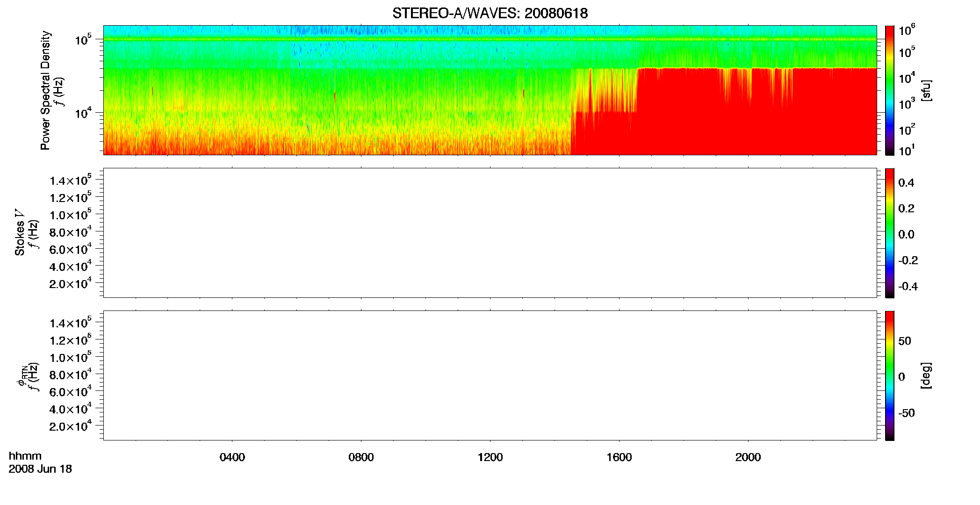
Task: Click the 6.0×10^4 tick in Stokes V panel
Action: pos(71,249)
